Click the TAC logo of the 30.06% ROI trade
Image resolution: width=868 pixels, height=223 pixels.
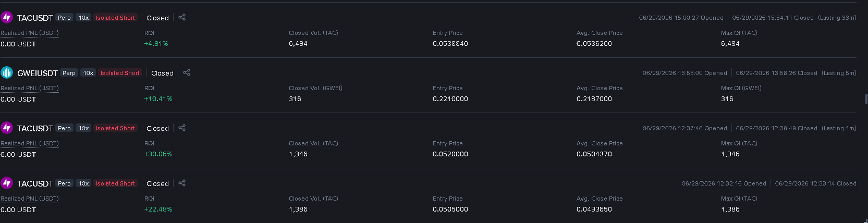tap(7, 128)
